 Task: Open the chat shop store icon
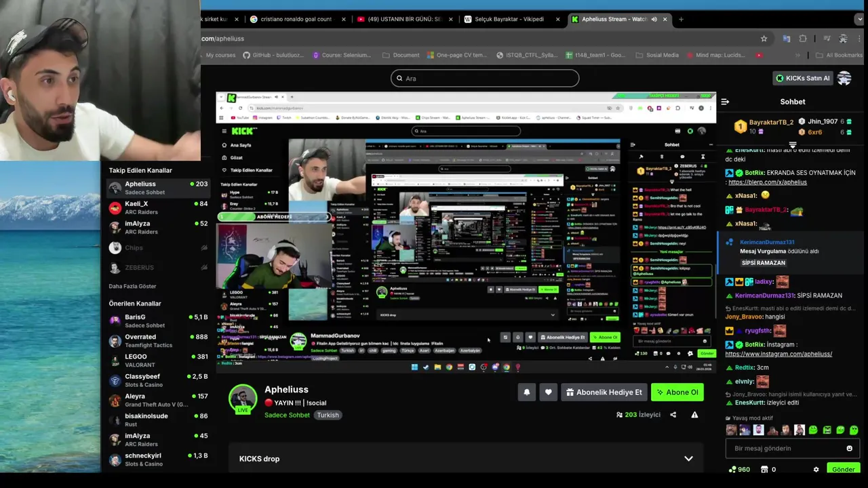point(764,469)
